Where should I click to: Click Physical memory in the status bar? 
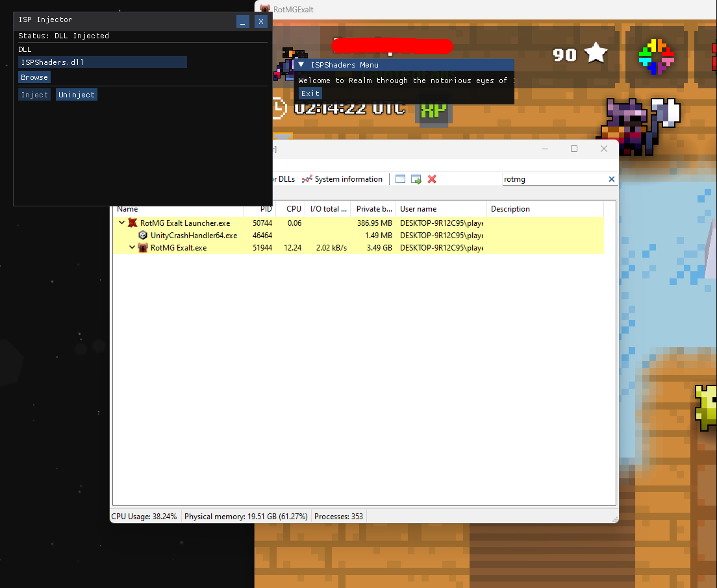click(x=246, y=516)
